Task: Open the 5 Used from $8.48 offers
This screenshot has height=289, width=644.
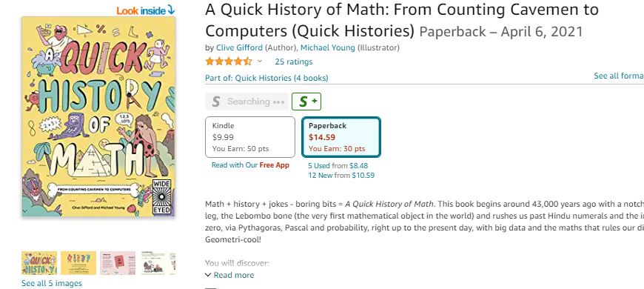Action: point(338,166)
